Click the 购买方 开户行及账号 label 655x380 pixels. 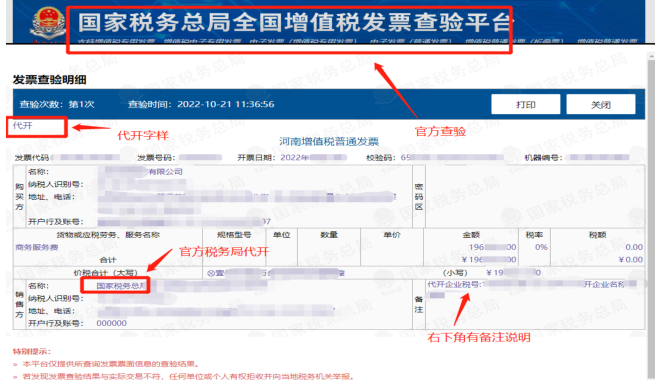click(x=56, y=222)
